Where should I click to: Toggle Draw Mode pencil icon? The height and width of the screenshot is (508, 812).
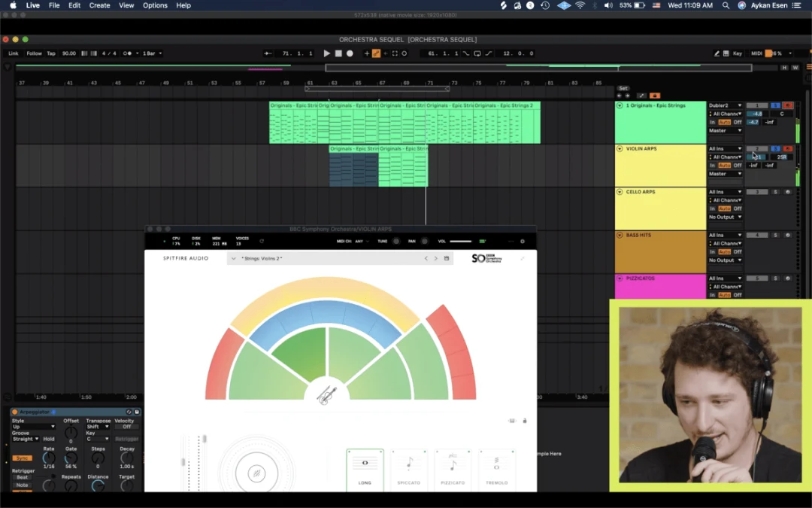tap(717, 53)
